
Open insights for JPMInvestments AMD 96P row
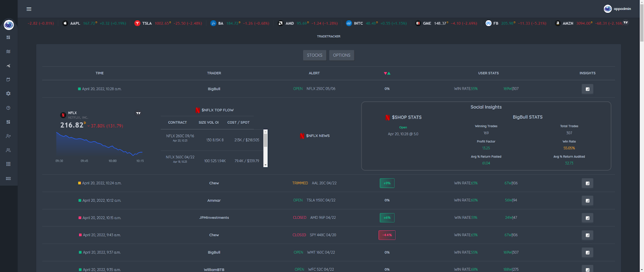click(587, 218)
